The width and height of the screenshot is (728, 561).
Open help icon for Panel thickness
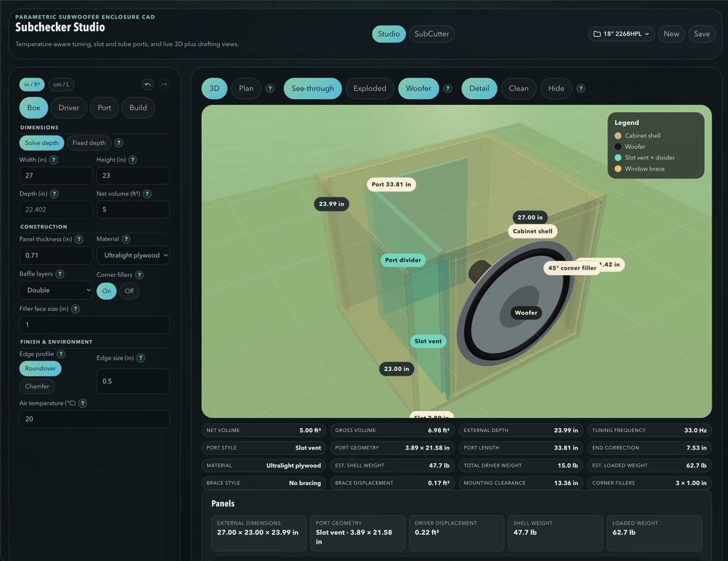click(x=79, y=239)
